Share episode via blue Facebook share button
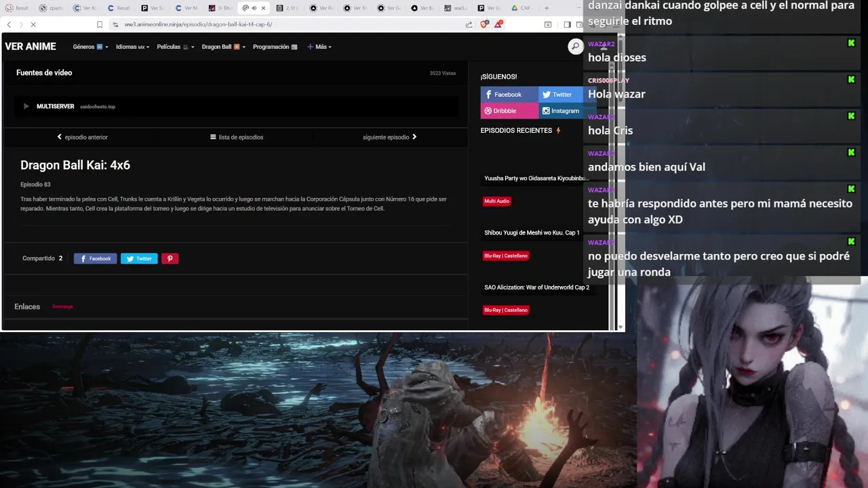The height and width of the screenshot is (488, 868). point(95,258)
